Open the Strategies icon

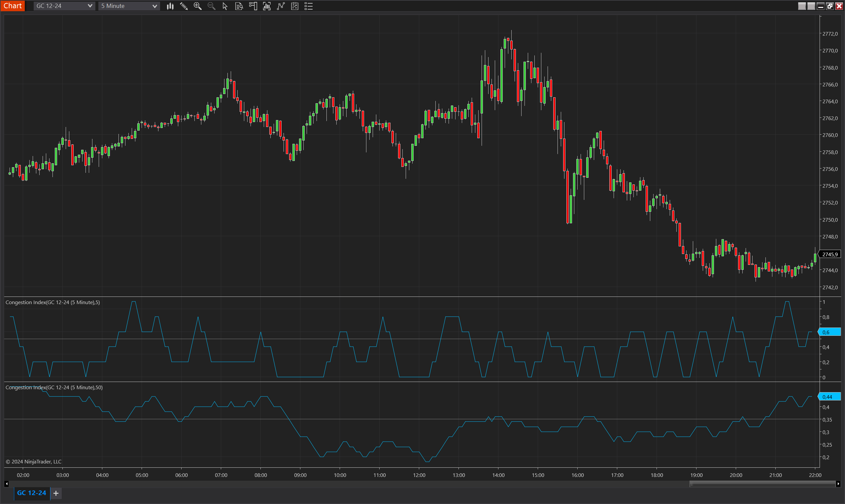294,6
